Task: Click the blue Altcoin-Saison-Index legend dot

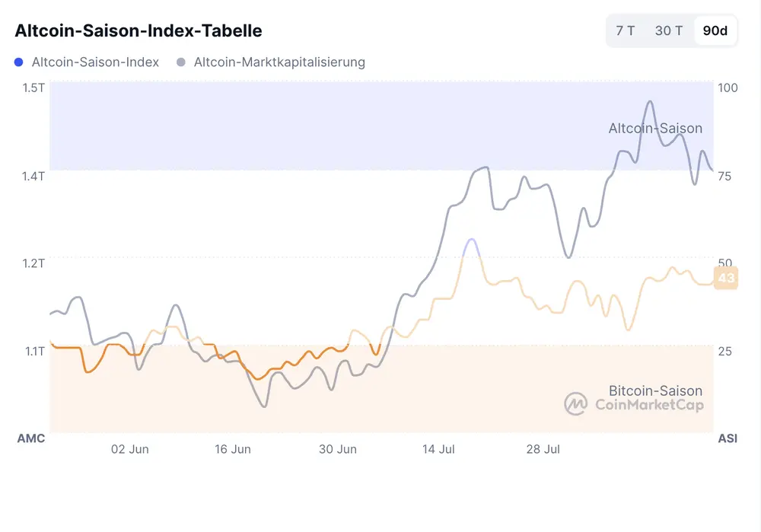Action: pos(19,62)
